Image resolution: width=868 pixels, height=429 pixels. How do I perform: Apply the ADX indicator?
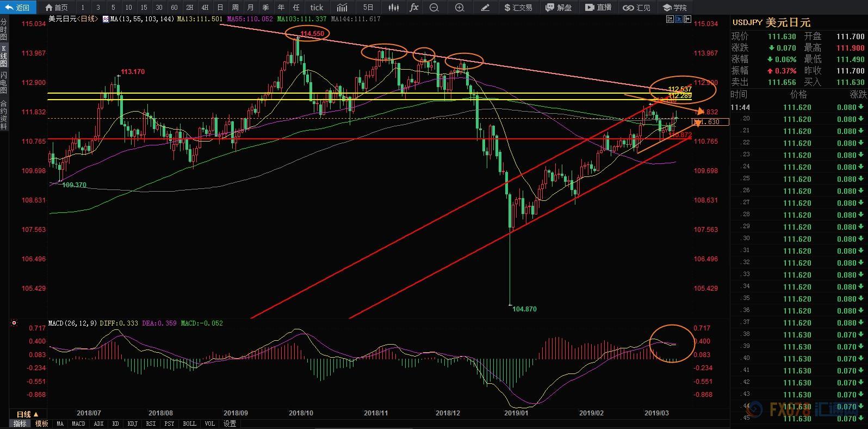98,424
